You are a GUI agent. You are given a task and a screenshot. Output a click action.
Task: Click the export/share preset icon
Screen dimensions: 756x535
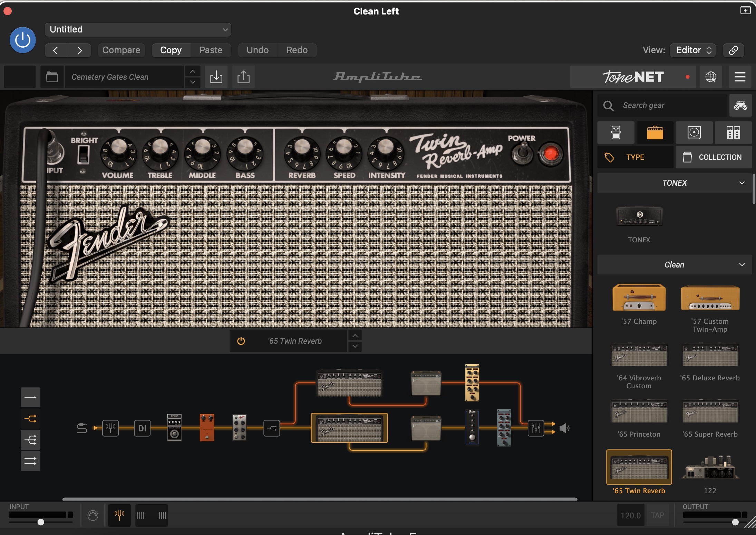click(243, 77)
